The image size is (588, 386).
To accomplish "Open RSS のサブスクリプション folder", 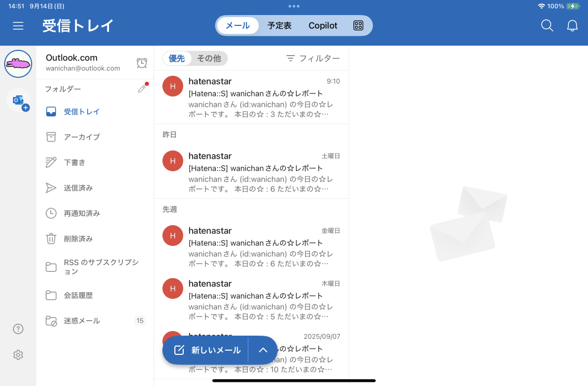I will [95, 267].
